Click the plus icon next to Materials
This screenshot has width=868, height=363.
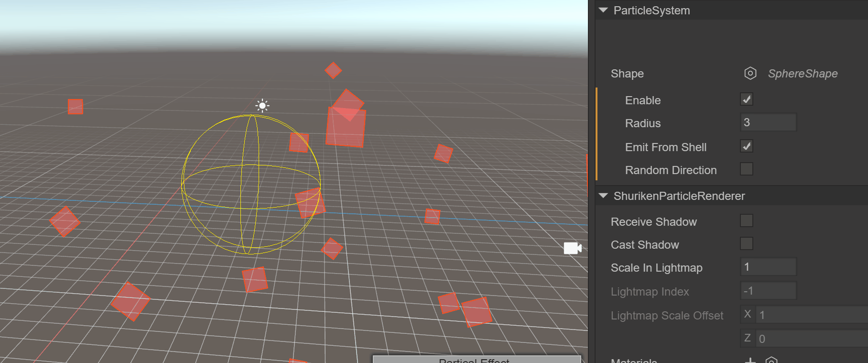pyautogui.click(x=750, y=360)
